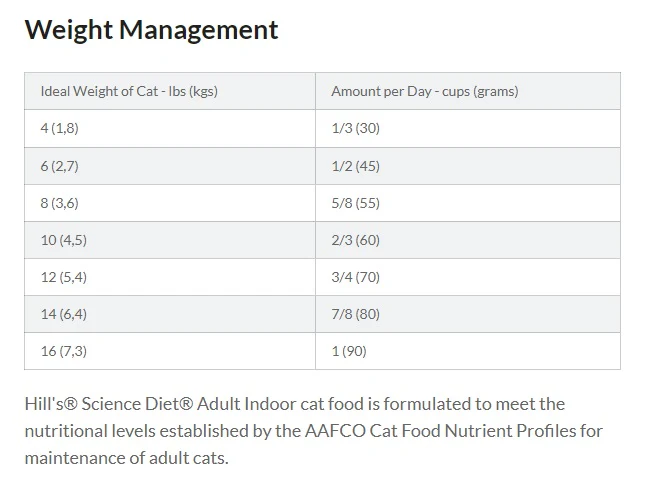Screen dimensions: 646x485
Task: Click the words AAFCO Cat Food Nutrient Profiles
Action: tap(441, 431)
